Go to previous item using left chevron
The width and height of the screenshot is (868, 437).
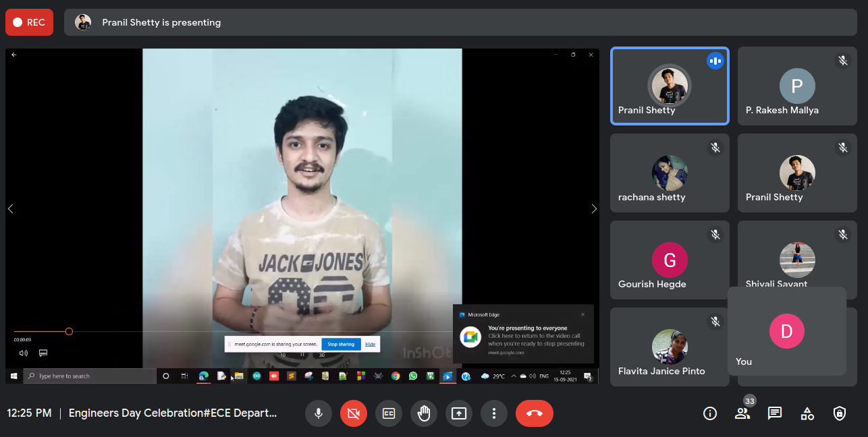click(x=11, y=209)
